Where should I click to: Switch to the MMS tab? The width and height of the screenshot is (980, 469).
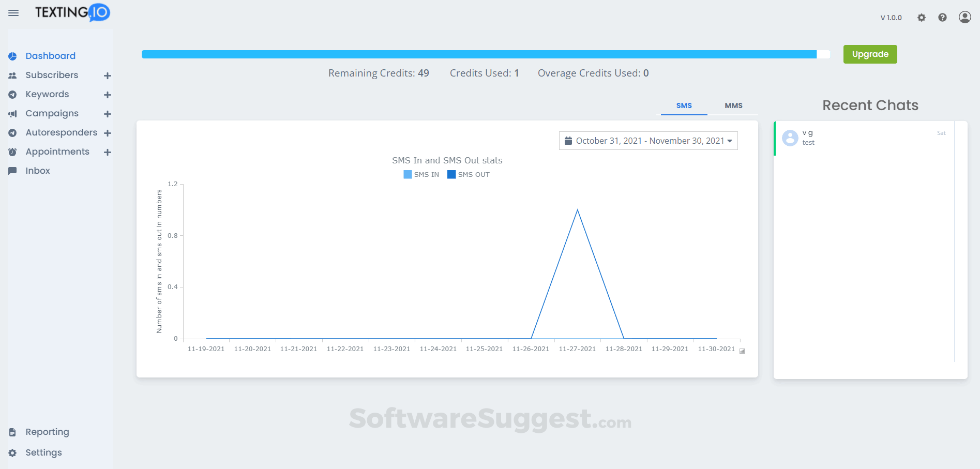click(733, 105)
